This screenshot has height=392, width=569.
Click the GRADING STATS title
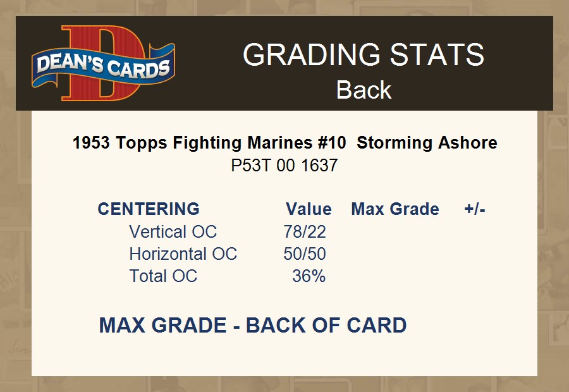coord(364,55)
